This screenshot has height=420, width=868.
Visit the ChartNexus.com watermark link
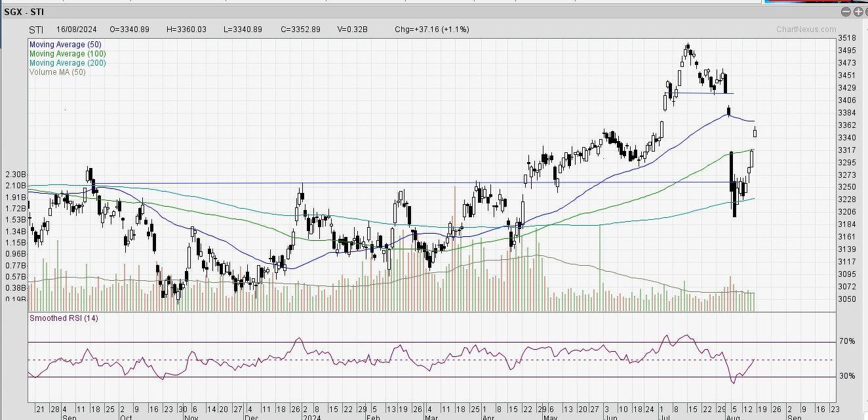(x=806, y=30)
